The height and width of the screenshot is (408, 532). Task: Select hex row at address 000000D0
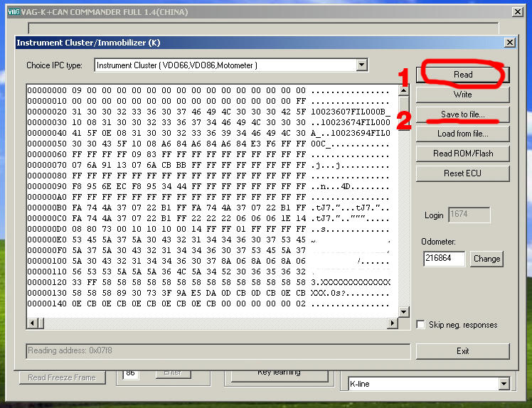[208, 229]
